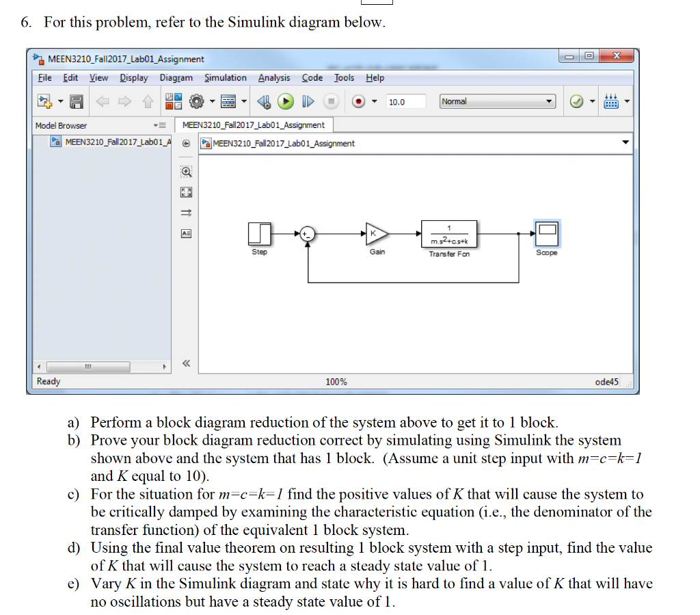The image size is (700, 615).
Task: Open the New Model dropdown arrow
Action: (61, 101)
